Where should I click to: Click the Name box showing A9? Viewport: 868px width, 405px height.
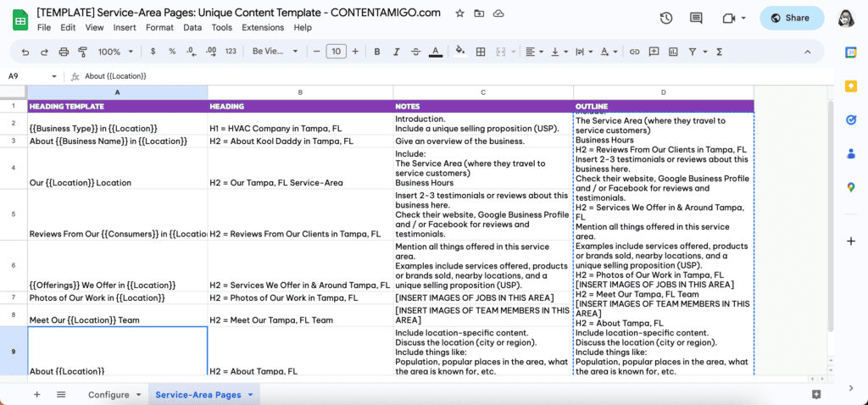(x=32, y=76)
